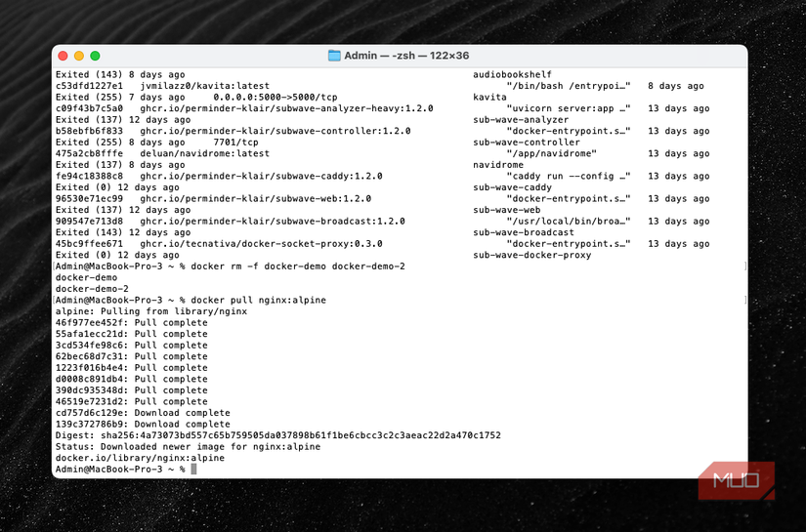Click the port mapping 0.0.0.0:5000->5000/tcp
The image size is (806, 532).
click(x=276, y=97)
